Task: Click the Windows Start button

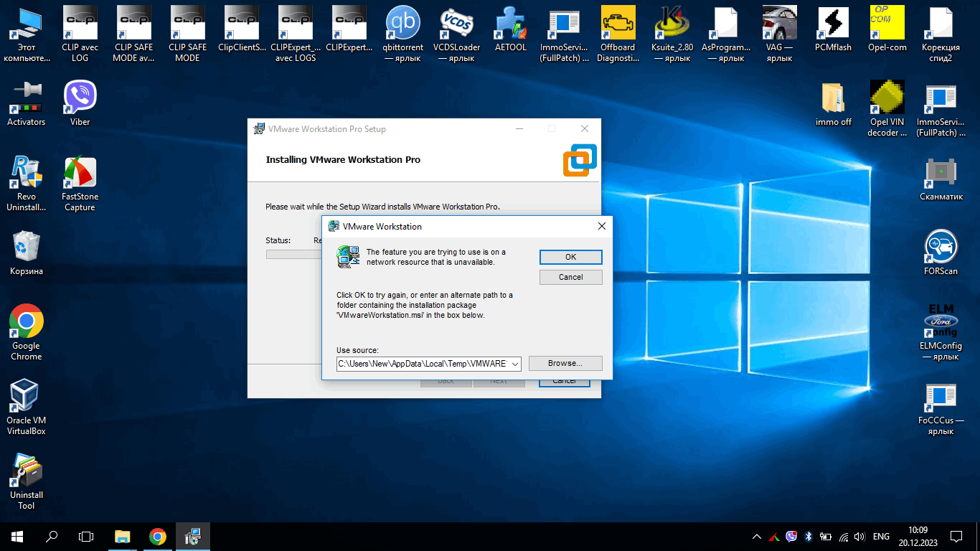Action: click(16, 536)
